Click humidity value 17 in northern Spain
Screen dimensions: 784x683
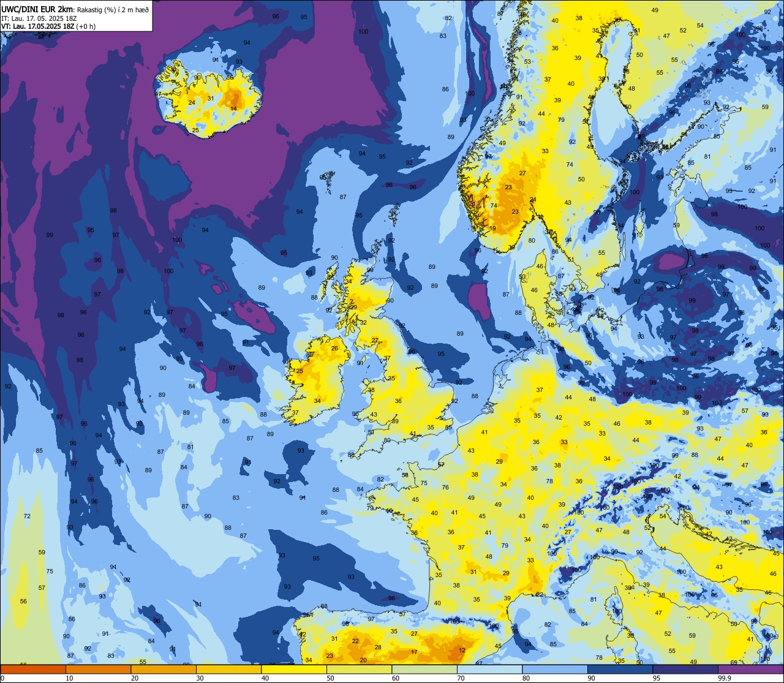(x=414, y=652)
